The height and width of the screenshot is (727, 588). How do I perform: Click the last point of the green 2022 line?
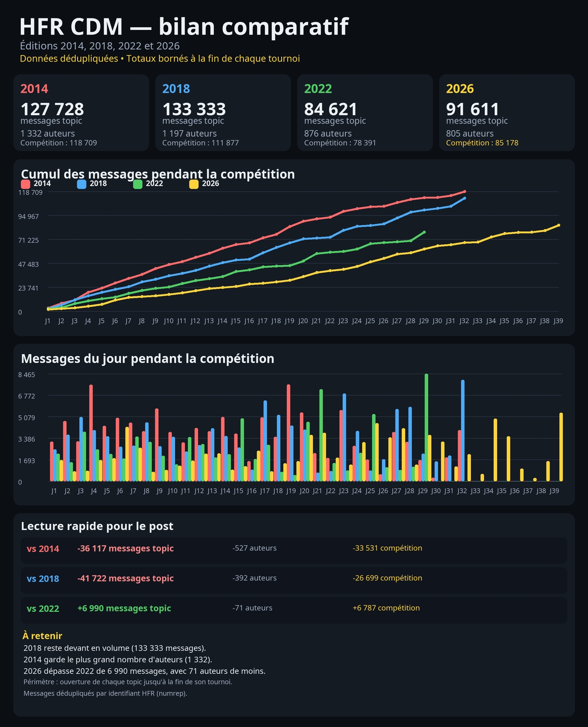pos(424,232)
